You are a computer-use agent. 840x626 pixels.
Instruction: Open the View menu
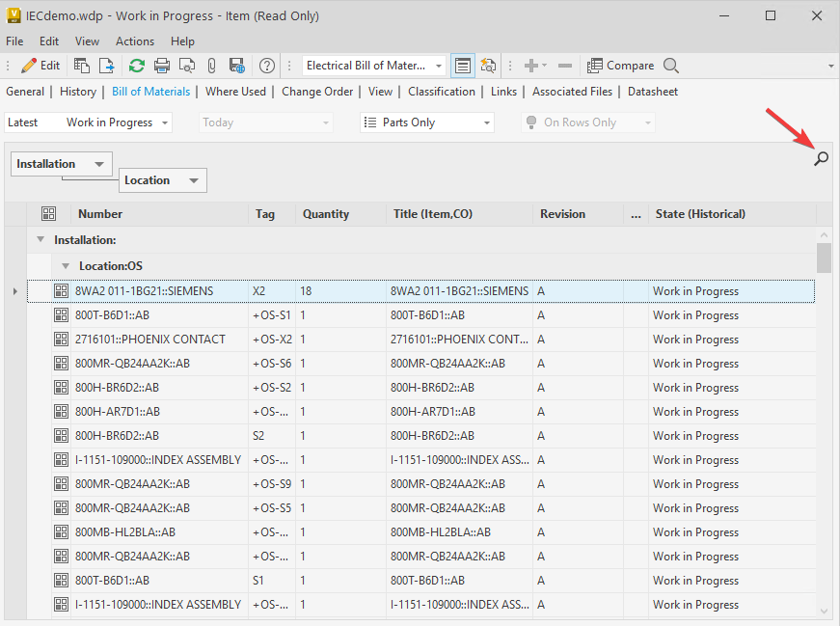87,41
